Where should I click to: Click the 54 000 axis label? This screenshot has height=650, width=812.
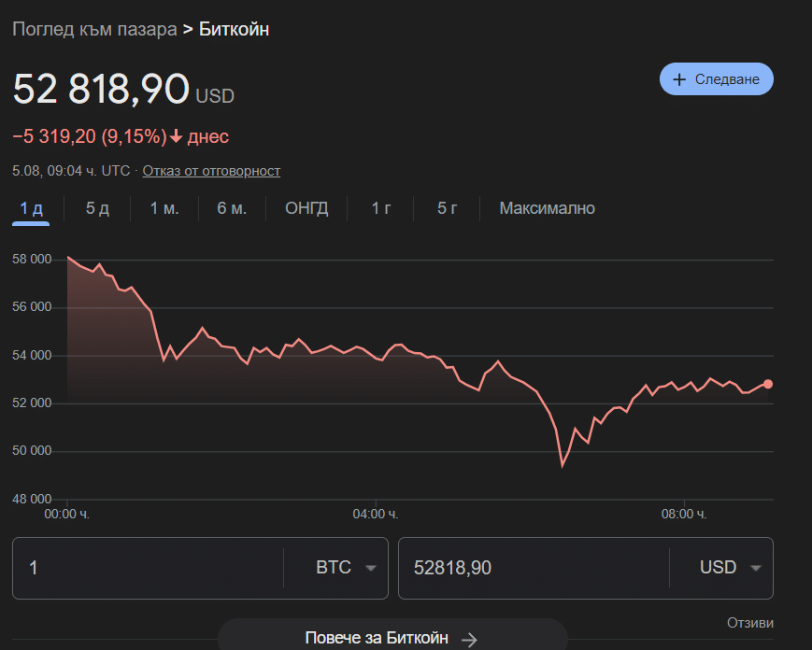tap(32, 355)
